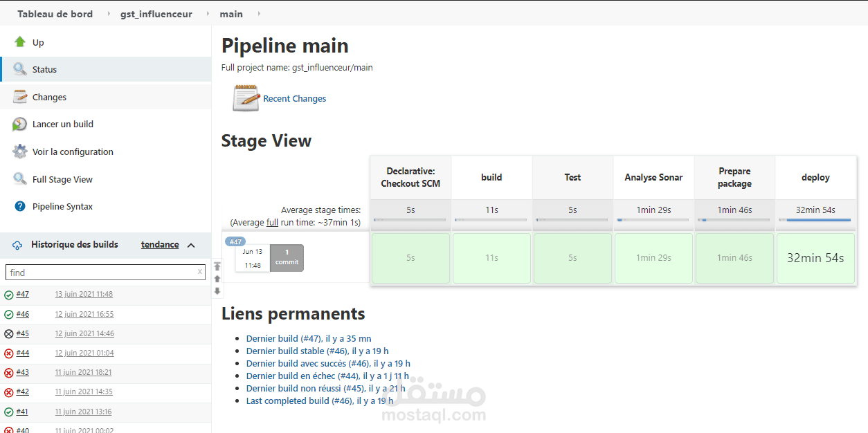Click the Recent Changes link
Image resolution: width=868 pixels, height=433 pixels.
(x=294, y=99)
